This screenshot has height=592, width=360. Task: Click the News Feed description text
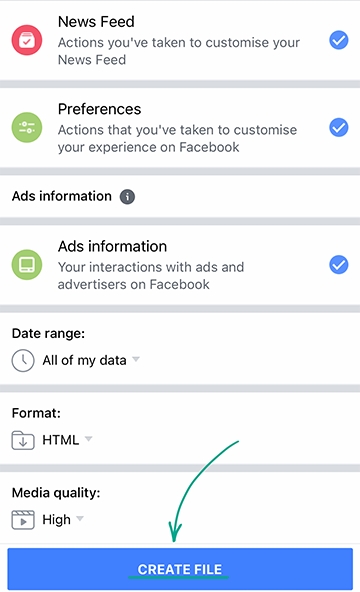178,51
